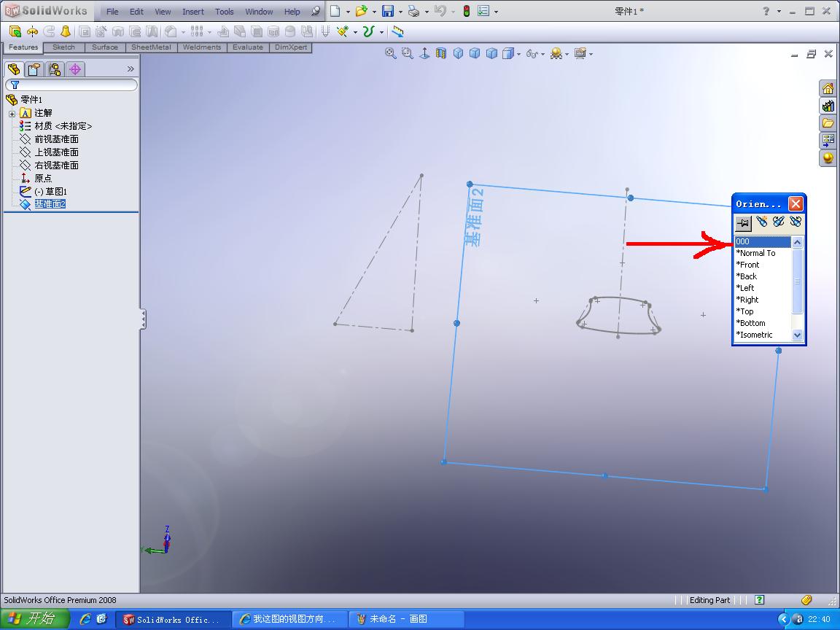The height and width of the screenshot is (630, 840).
Task: Click the Zoom to Area icon
Action: point(408,53)
